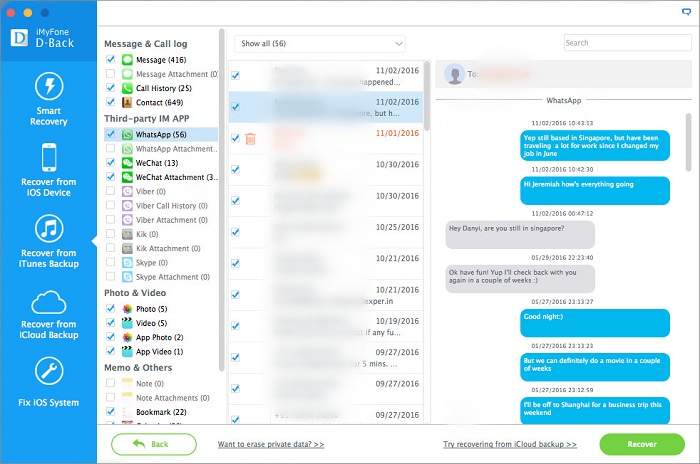Click the contact avatar icon in the chat header
Viewport: 700px width, 464px height.
(x=455, y=74)
